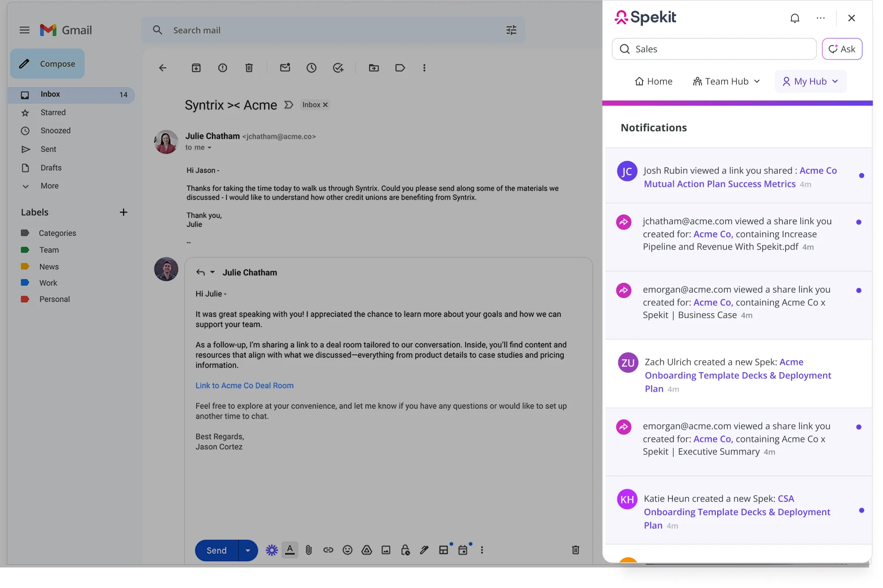Expand recipient details 'to me' arrow
The height and width of the screenshot is (588, 883).
pos(209,148)
